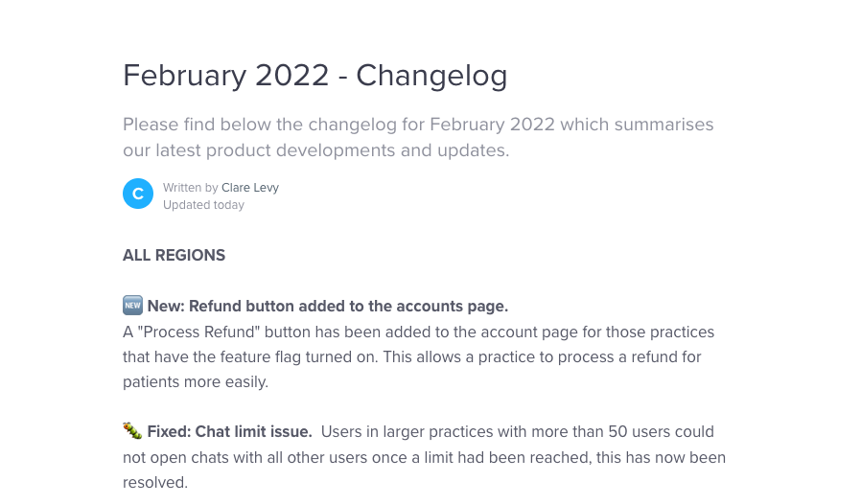Click the "Written by" label
The image size is (861, 504).
pos(190,188)
